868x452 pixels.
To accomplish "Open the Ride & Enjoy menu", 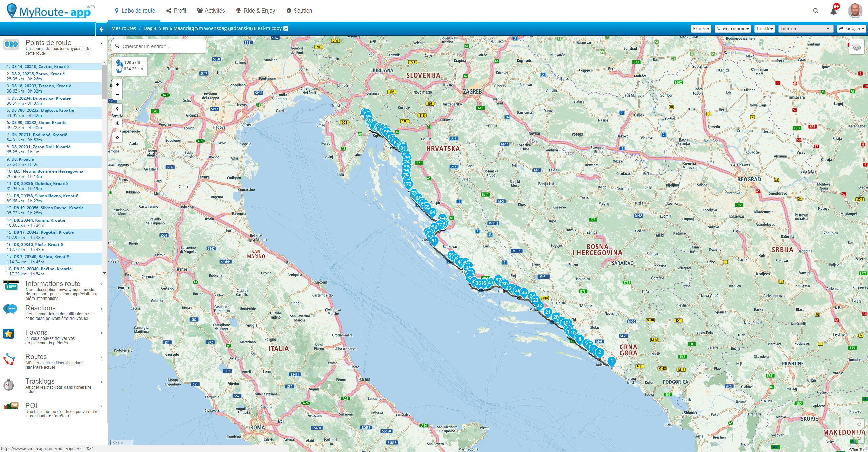I will tap(256, 11).
